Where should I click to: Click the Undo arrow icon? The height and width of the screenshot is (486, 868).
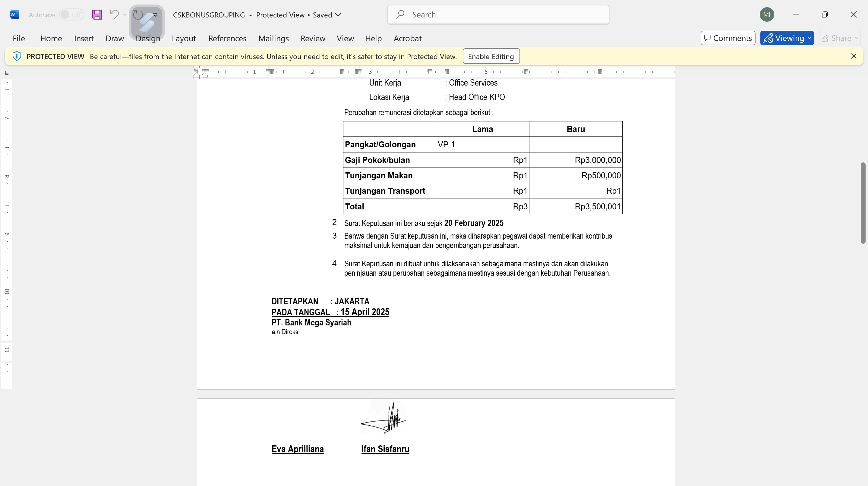(x=115, y=14)
